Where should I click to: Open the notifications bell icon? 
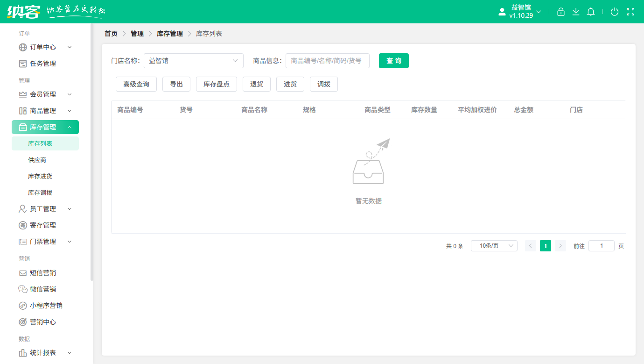pos(591,12)
